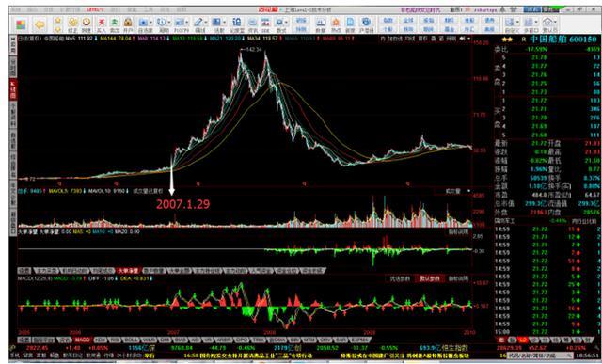This screenshot has height=364, width=602.
Task: Click the colorful squares home icon
Action: [21, 25]
